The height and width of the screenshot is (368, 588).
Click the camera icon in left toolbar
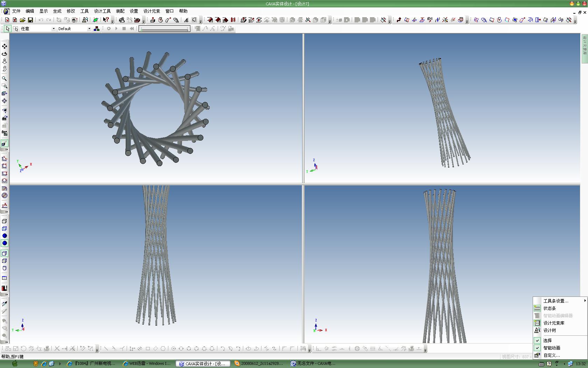(x=5, y=118)
